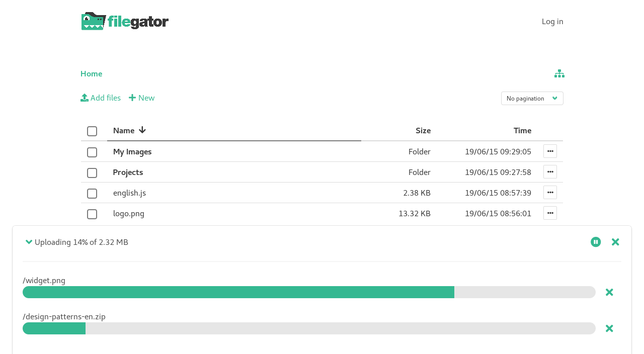Cancel the widget.png upload
644x354 pixels.
coord(609,292)
